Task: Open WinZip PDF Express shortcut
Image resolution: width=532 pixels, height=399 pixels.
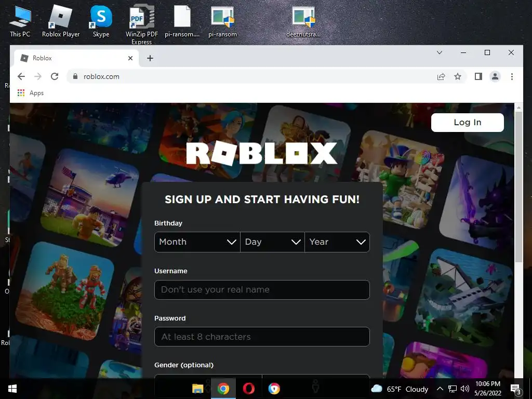Action: point(141,24)
